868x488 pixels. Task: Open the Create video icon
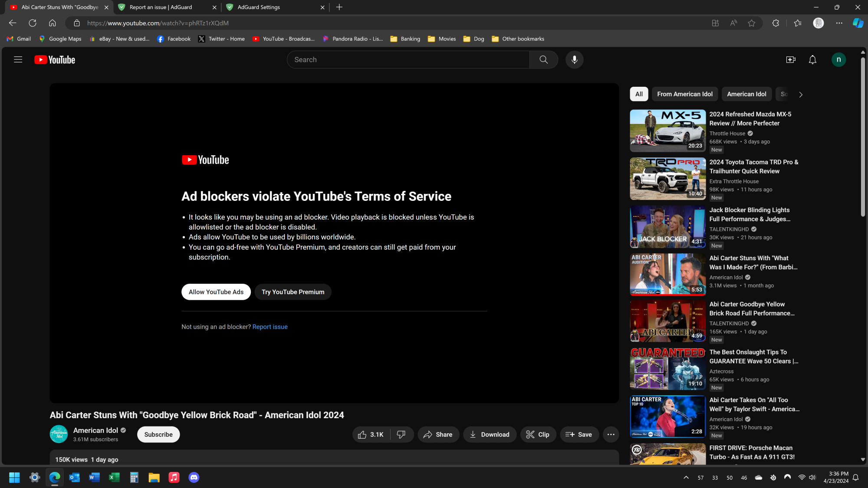coord(791,59)
